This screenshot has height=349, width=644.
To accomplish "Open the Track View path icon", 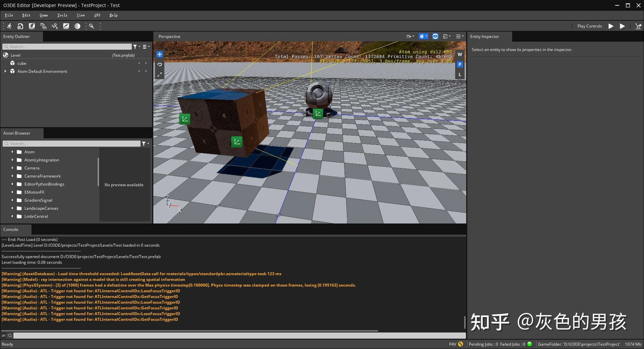I will (x=55, y=26).
